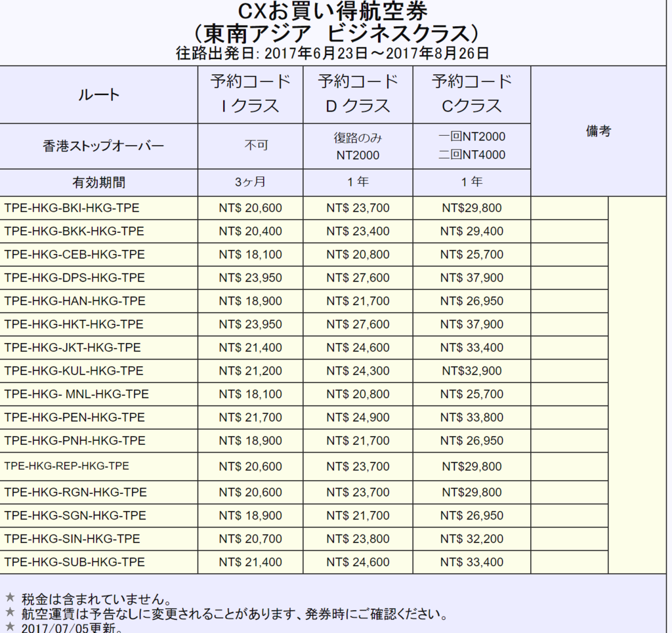
Task: Click the '3ヶ月' validity cell
Action: (250, 182)
